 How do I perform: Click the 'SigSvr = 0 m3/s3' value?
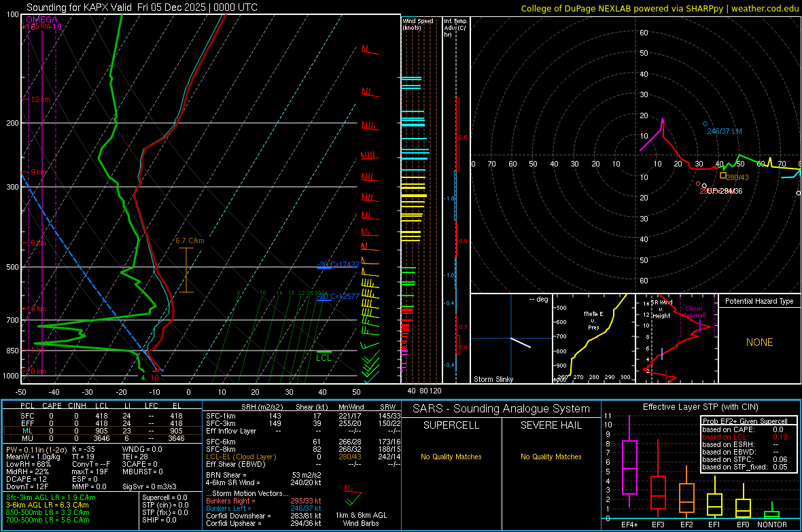click(150, 487)
